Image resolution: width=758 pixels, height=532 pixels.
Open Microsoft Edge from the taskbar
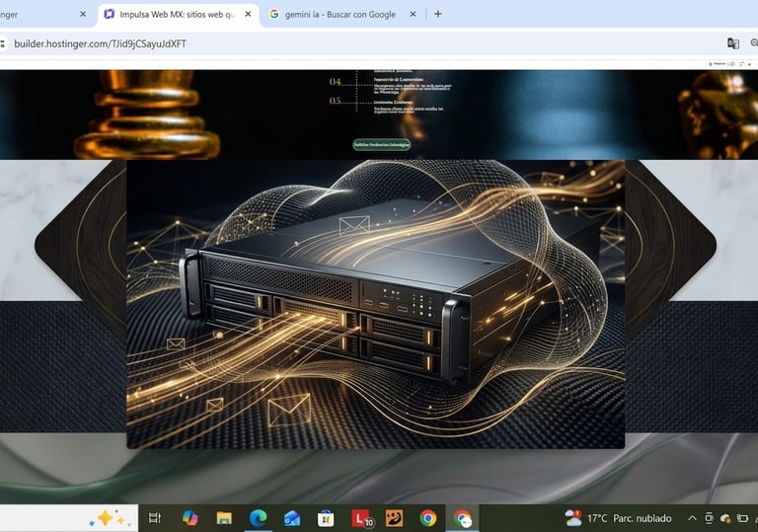pyautogui.click(x=259, y=518)
